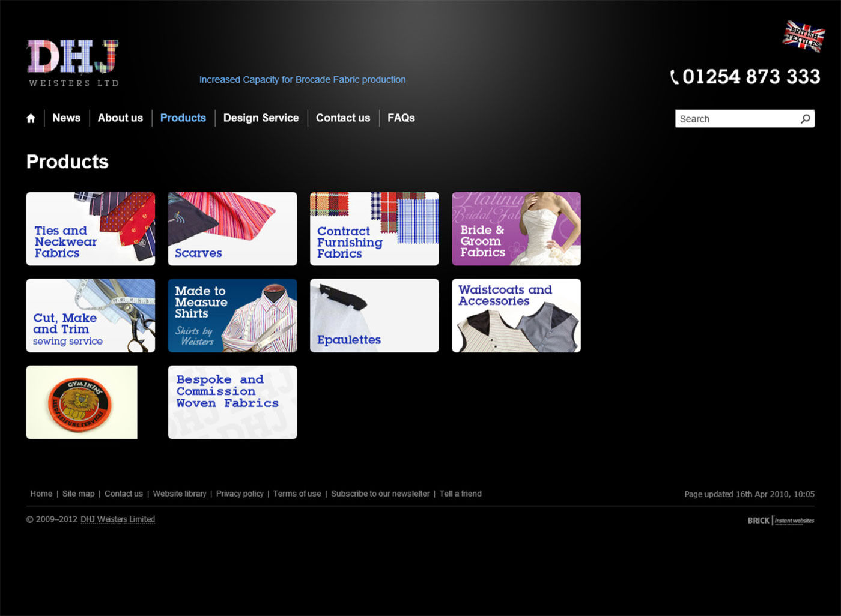Viewport: 841px width, 616px height.
Task: Open the Bride & Groom Fabrics page
Action: coord(515,228)
